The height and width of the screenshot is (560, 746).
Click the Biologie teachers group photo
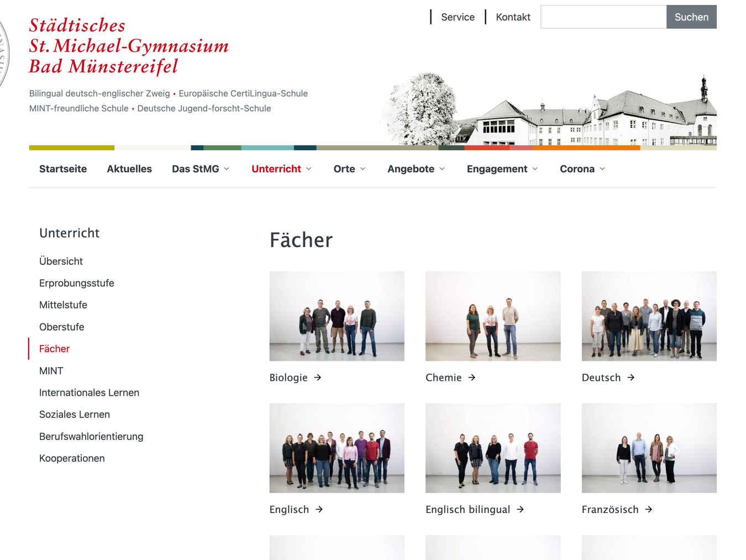[x=337, y=316]
